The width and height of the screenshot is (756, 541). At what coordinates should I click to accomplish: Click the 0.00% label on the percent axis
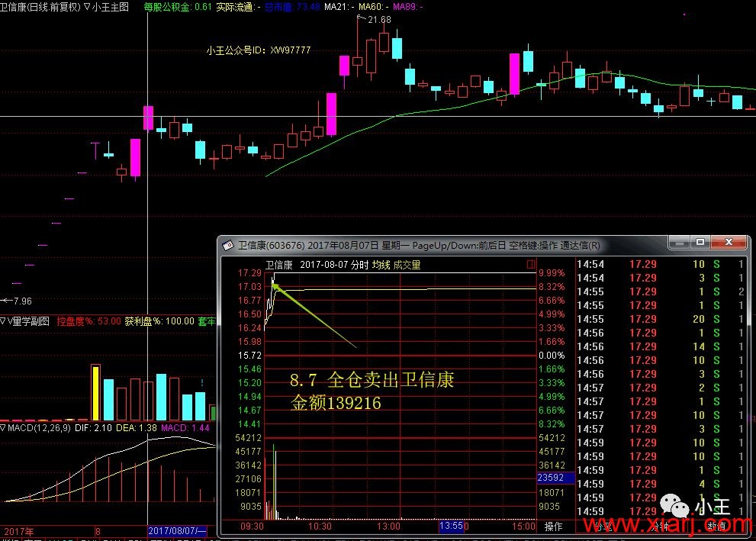pos(552,356)
